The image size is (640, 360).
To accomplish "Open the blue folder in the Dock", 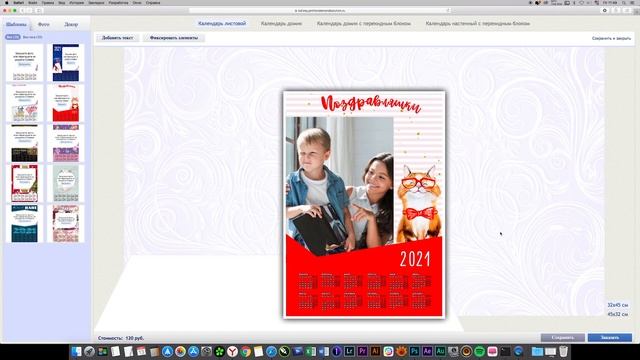I will 537,351.
